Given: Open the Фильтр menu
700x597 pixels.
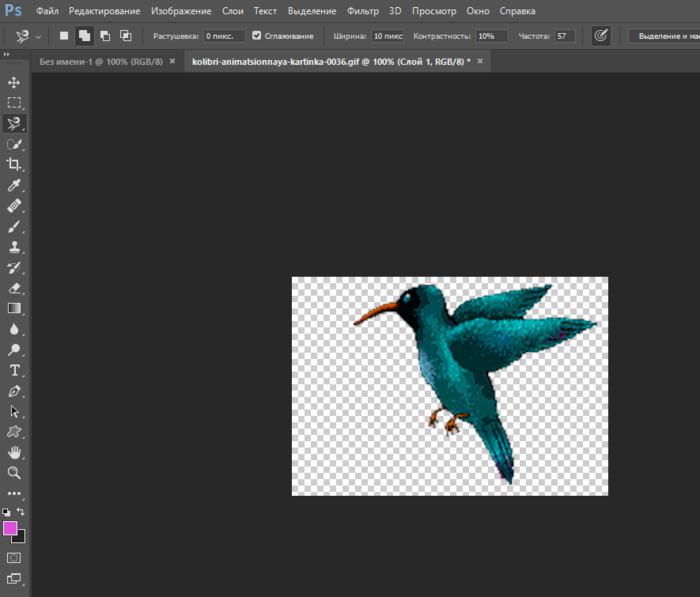Looking at the screenshot, I should [363, 10].
